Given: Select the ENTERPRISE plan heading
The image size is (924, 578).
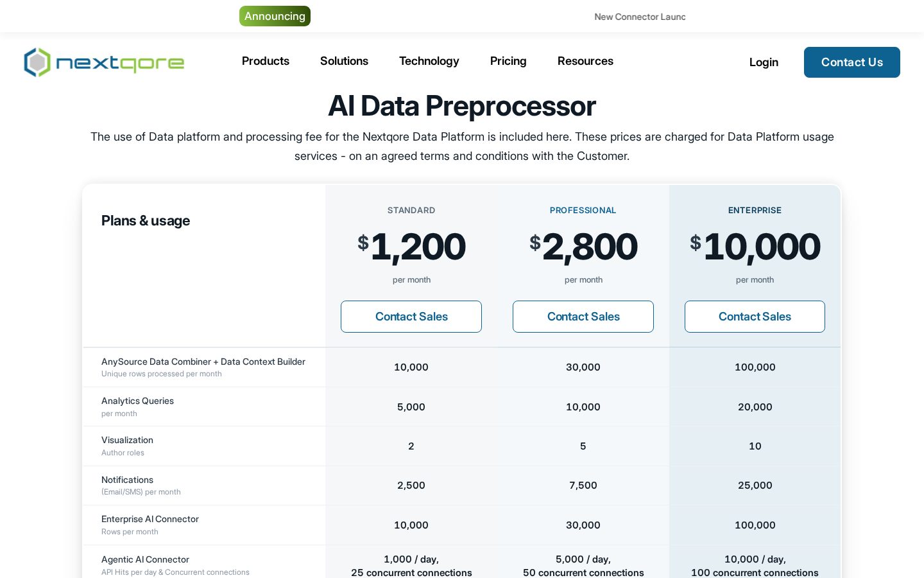Looking at the screenshot, I should 755,210.
